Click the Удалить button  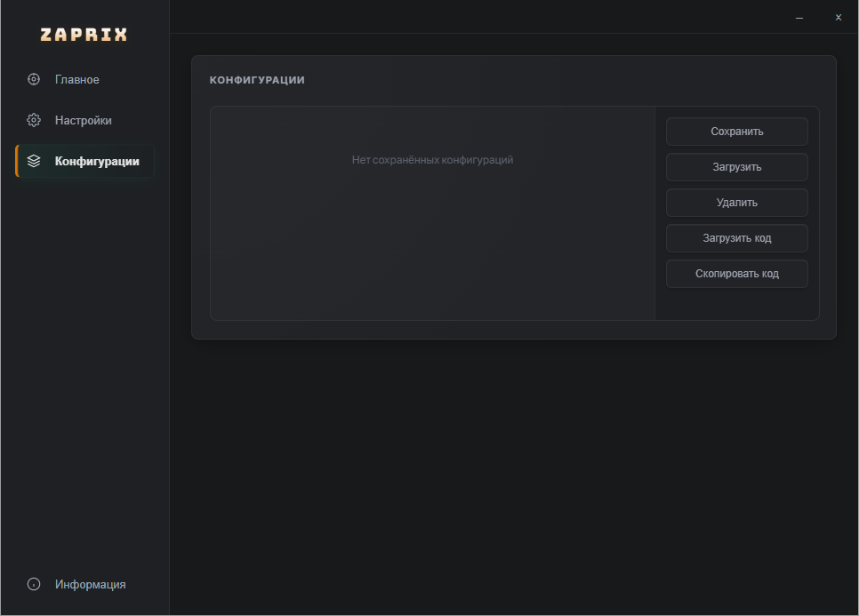click(737, 203)
